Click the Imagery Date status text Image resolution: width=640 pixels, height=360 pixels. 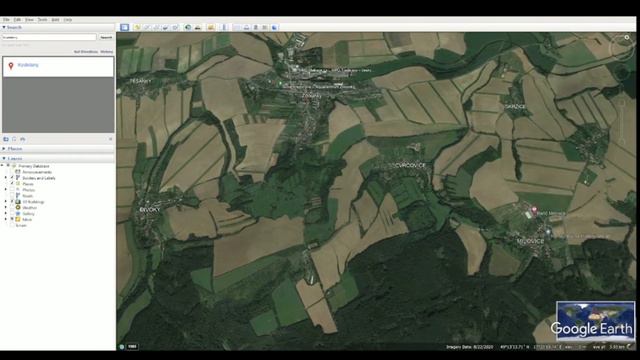click(x=470, y=347)
